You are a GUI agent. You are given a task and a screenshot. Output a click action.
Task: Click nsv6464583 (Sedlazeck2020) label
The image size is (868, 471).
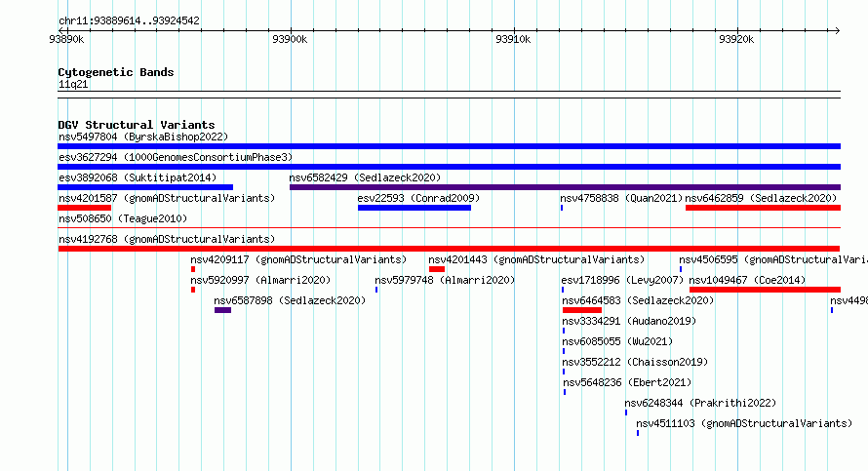[638, 300]
